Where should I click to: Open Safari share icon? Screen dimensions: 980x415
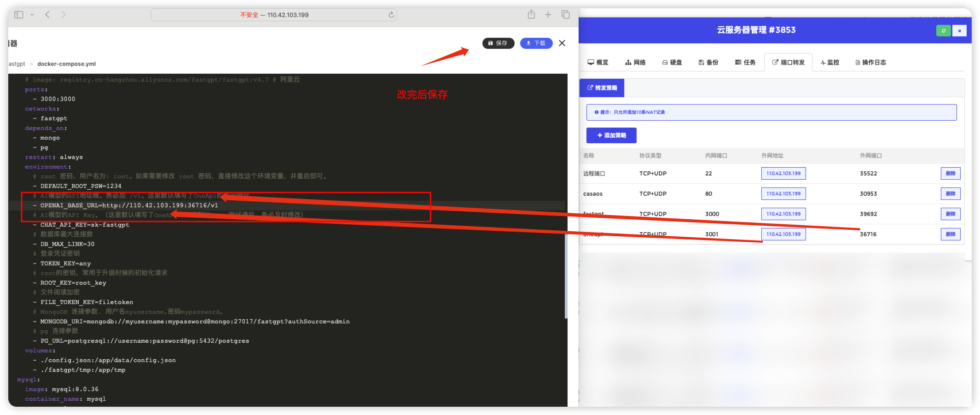pos(531,15)
